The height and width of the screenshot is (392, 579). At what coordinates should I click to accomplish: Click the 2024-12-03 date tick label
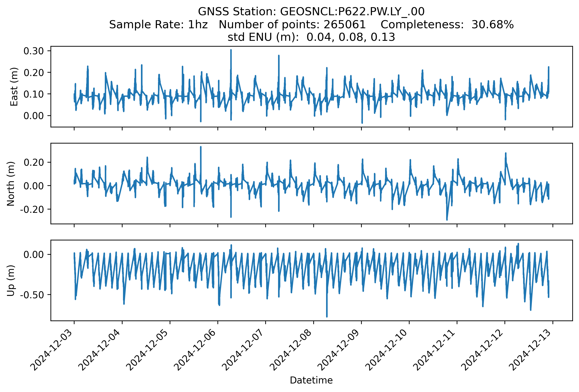pos(54,349)
